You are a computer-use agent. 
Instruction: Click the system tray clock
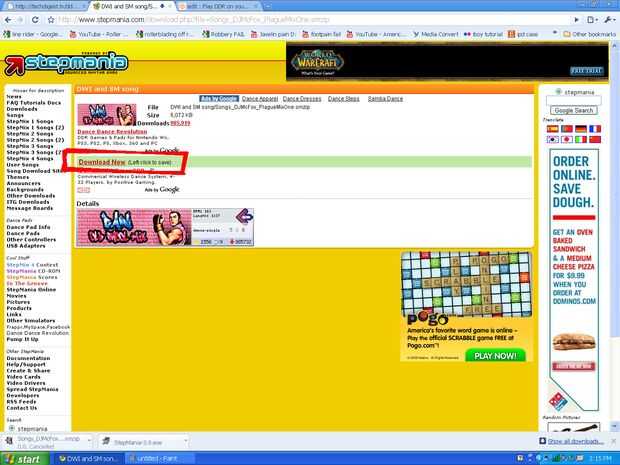[x=600, y=459]
